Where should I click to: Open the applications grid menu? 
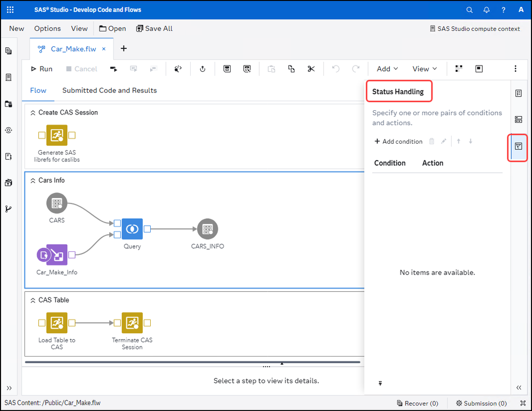(x=10, y=10)
